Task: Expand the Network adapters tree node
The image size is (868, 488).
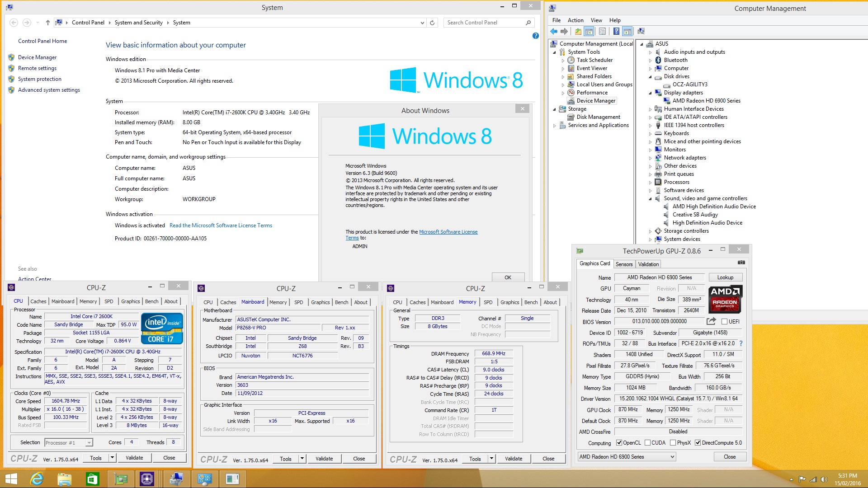Action: [650, 158]
